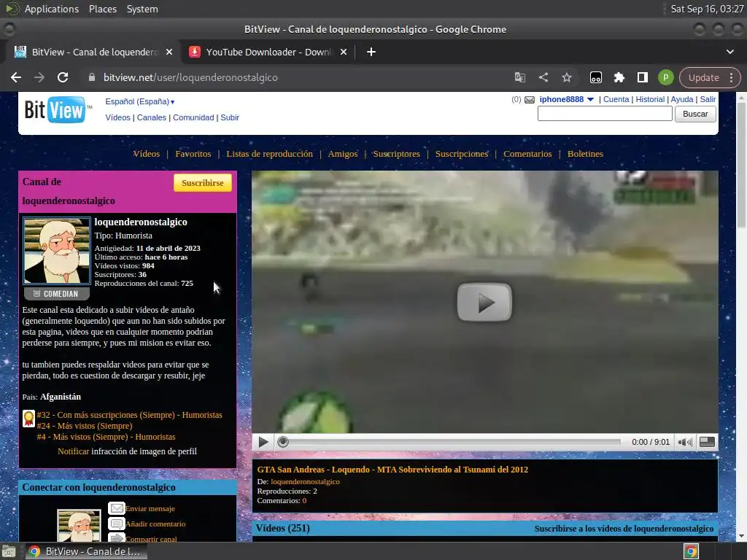Go back to the previous page

pyautogui.click(x=16, y=77)
